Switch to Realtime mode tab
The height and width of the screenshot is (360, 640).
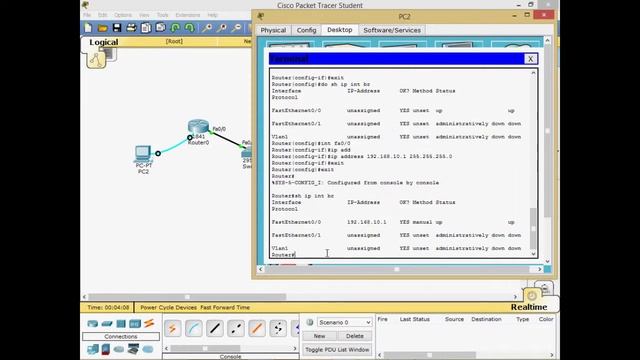(x=529, y=307)
